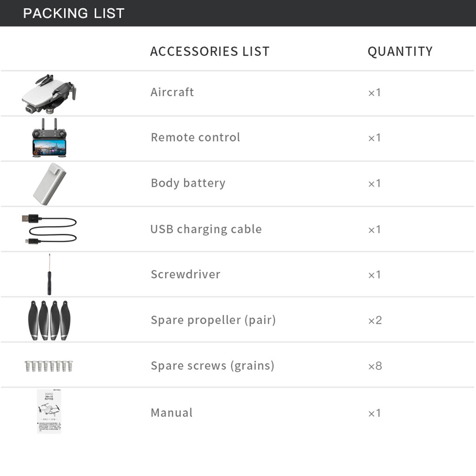Select the ×2 quantity for propellers
The image size is (476, 476).
375,320
